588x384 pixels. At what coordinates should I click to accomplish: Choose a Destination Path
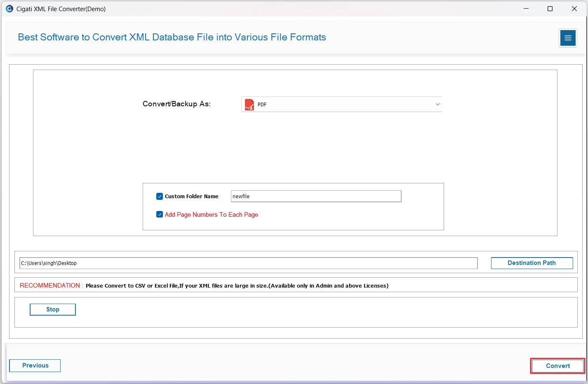[x=532, y=263]
